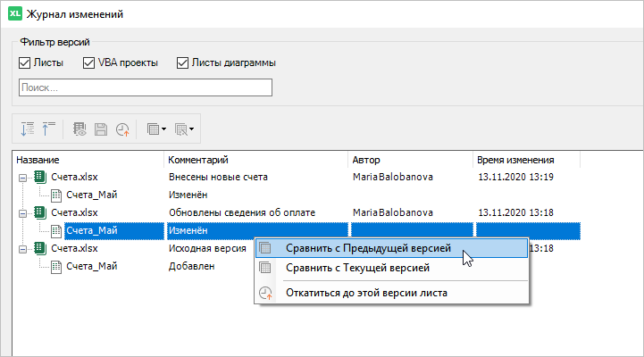This screenshot has height=357, width=644.
Task: Click the expand all versions toolbar icon
Action: (27, 129)
